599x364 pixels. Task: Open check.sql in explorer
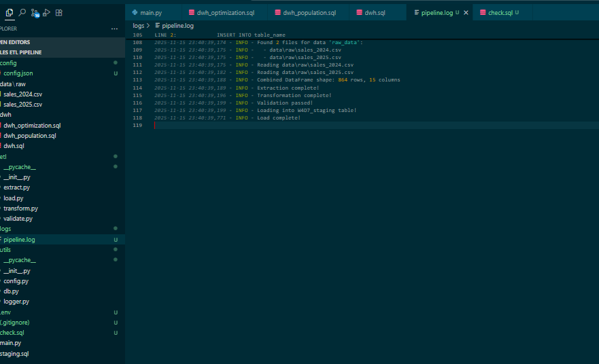tap(63, 333)
